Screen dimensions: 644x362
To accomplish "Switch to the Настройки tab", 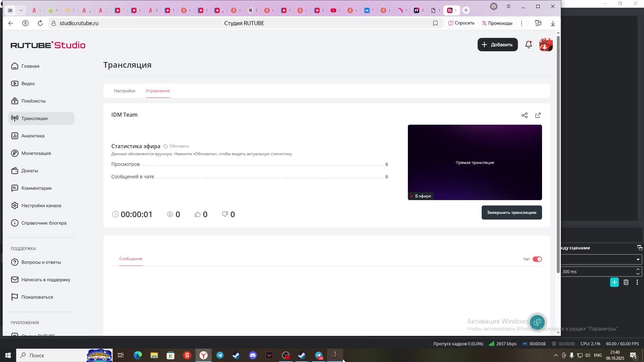I will pyautogui.click(x=124, y=91).
